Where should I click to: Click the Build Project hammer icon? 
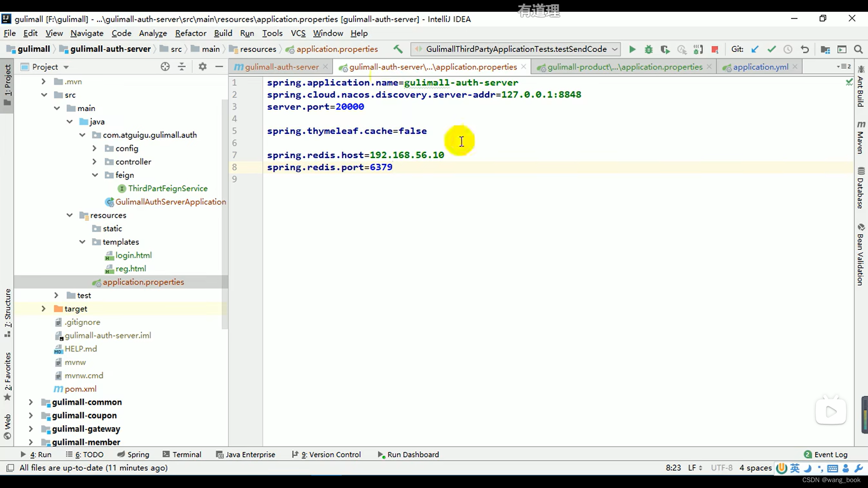[398, 49]
